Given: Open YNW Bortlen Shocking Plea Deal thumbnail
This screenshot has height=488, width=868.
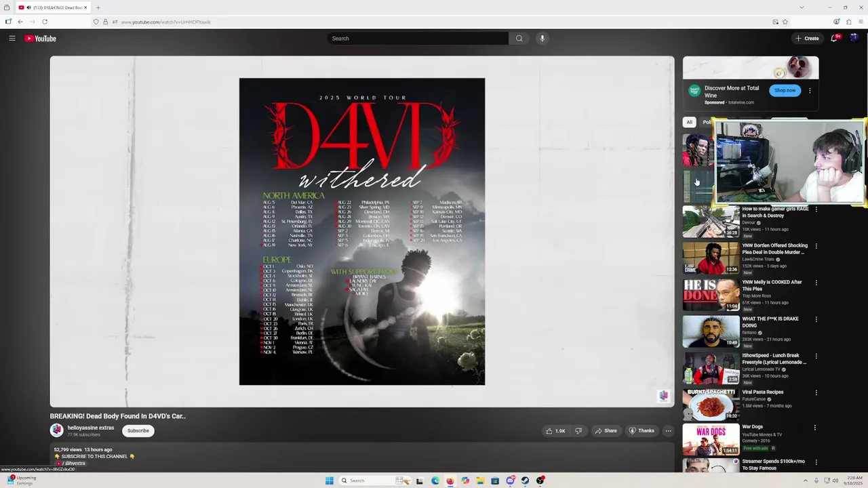Looking at the screenshot, I should click(711, 258).
